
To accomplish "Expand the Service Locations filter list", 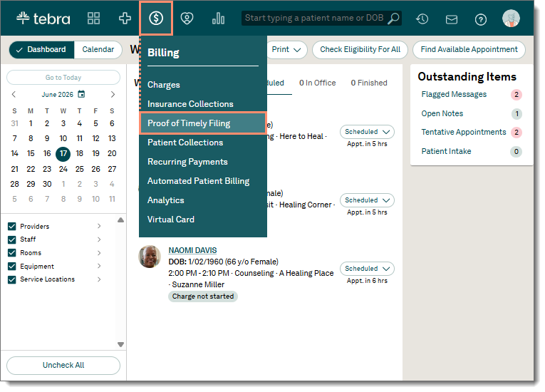I will (99, 279).
